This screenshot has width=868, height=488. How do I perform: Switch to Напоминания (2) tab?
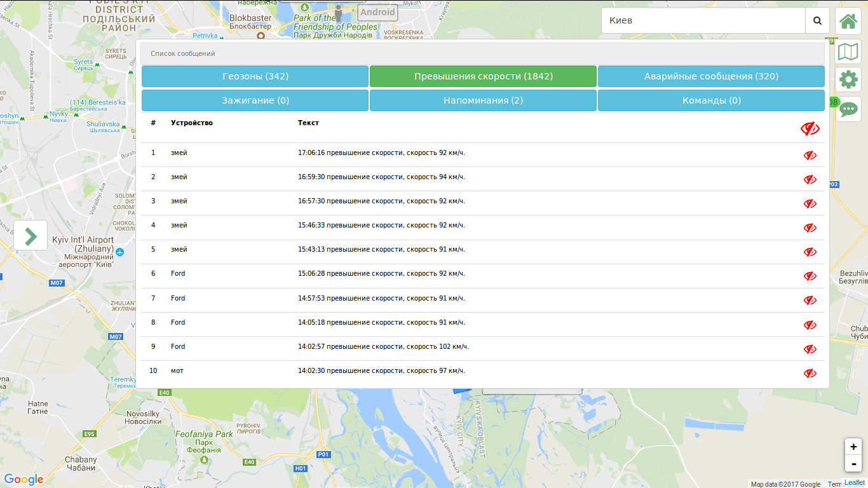pyautogui.click(x=484, y=100)
